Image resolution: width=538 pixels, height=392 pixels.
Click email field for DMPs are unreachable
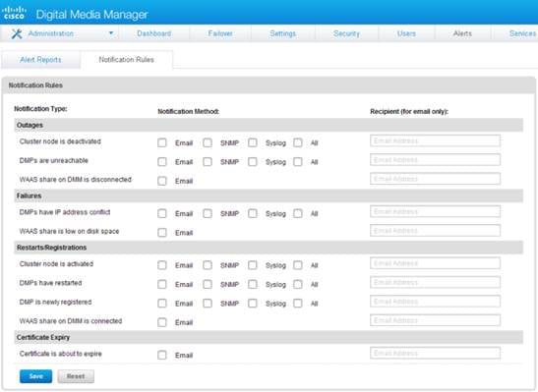point(435,160)
